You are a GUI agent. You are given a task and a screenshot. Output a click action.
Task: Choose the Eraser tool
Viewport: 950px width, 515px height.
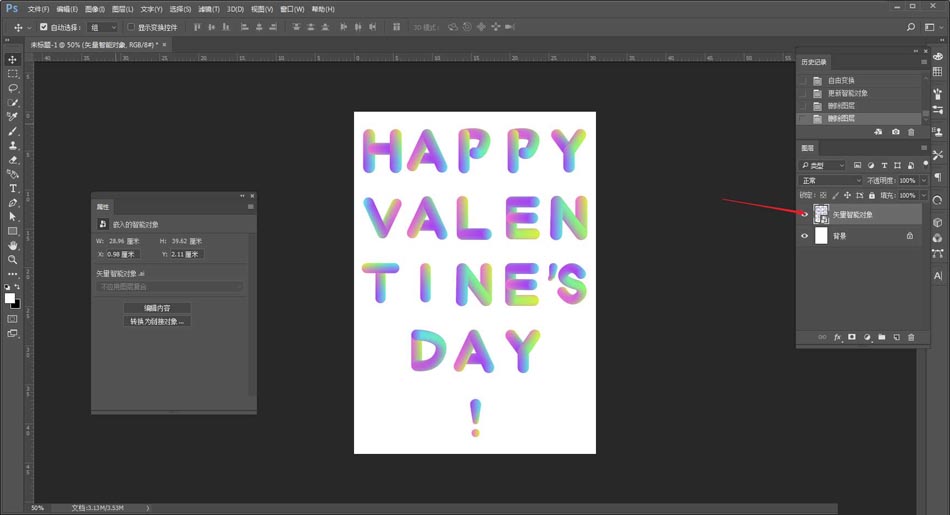click(x=13, y=160)
